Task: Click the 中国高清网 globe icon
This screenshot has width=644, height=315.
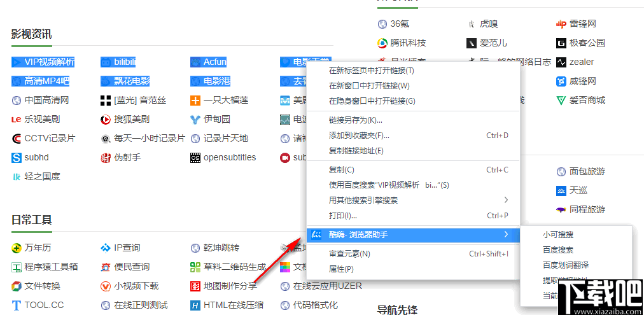Action: (17, 100)
